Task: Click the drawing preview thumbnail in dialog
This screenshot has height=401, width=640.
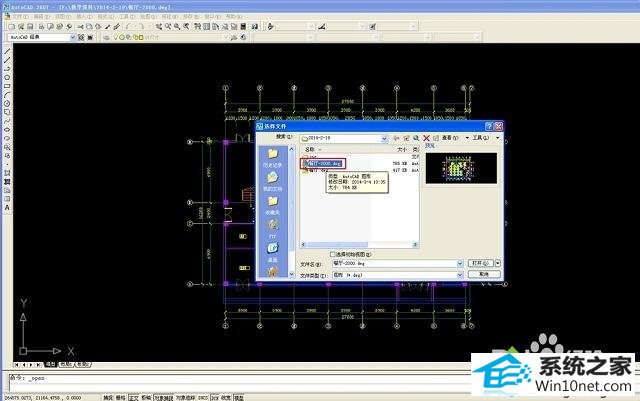Action: tap(461, 168)
